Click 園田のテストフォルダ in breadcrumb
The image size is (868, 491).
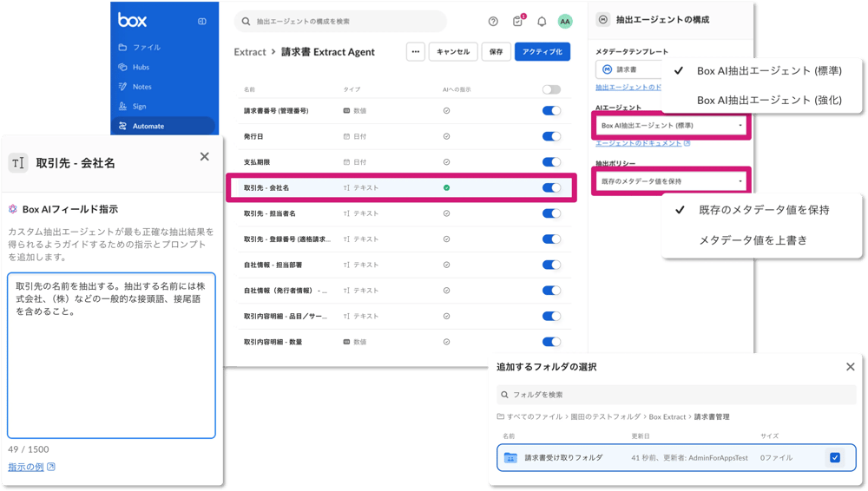click(605, 416)
